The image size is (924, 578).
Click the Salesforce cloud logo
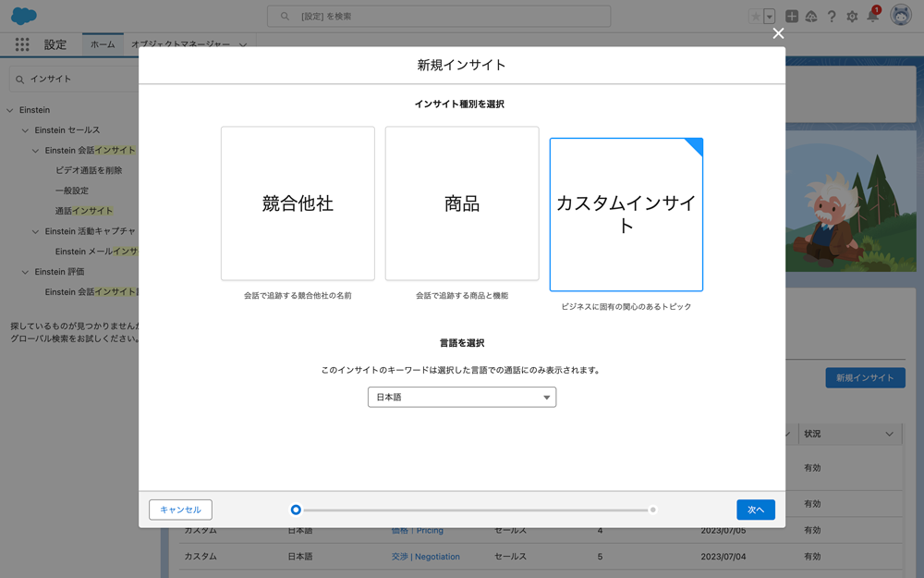pyautogui.click(x=24, y=16)
